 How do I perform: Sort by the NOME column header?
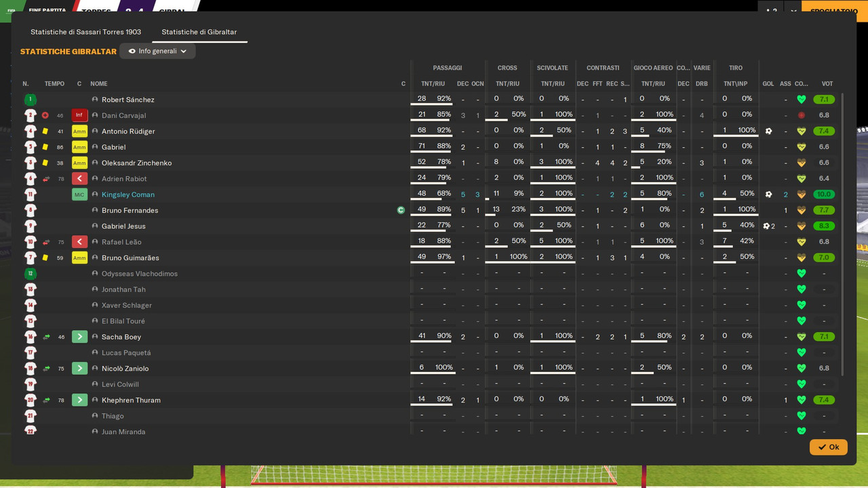pyautogui.click(x=99, y=84)
